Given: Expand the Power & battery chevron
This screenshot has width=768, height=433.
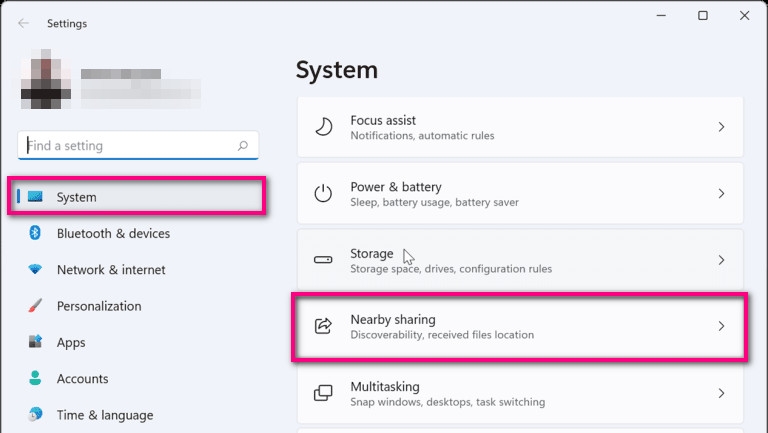Looking at the screenshot, I should (721, 193).
